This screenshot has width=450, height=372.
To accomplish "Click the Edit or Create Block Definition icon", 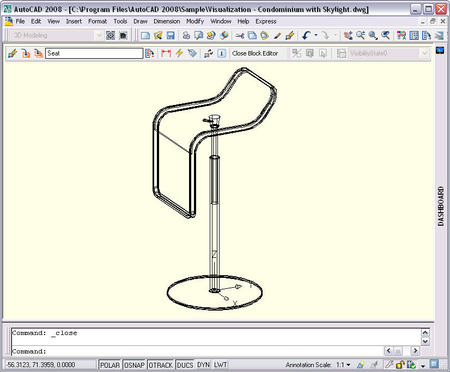I will pyautogui.click(x=13, y=53).
